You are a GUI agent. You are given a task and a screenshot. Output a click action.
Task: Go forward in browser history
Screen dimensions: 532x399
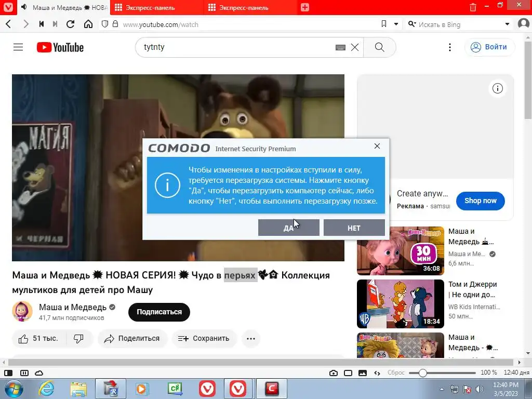26,24
